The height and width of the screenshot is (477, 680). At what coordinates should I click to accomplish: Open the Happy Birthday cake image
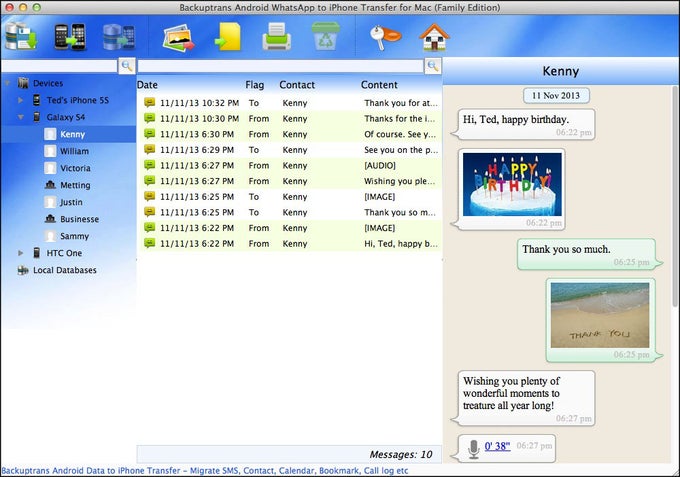coord(512,184)
